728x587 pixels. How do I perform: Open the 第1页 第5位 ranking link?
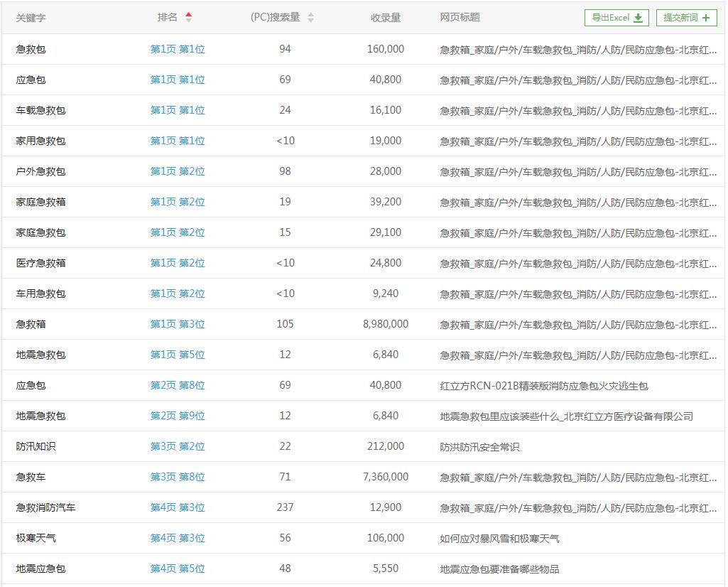178,355
